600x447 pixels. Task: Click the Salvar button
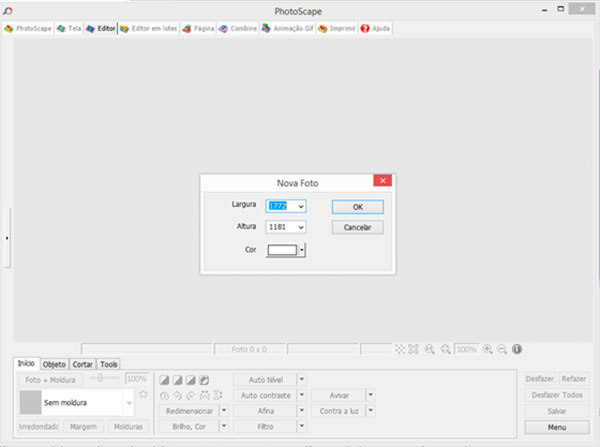(557, 411)
